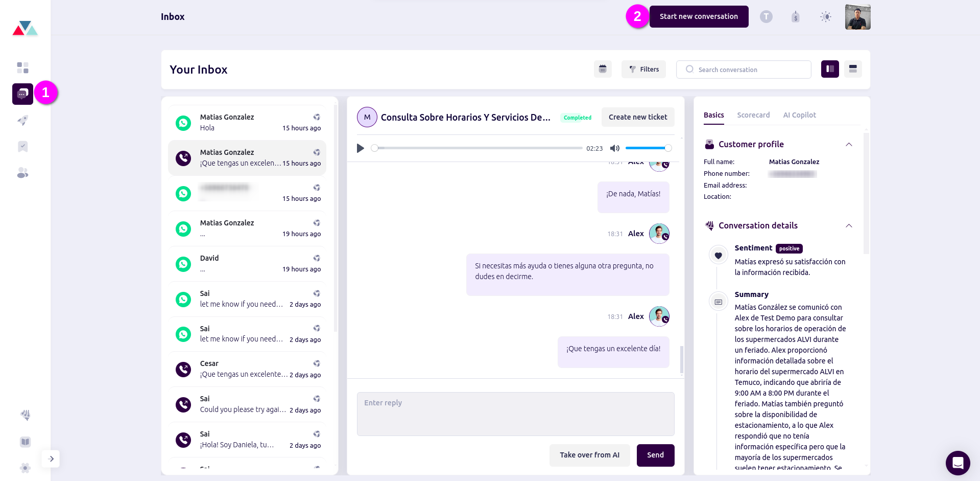980x481 pixels.
Task: Click Alex's avatar above 'Si necesitas más ayuda'
Action: pyautogui.click(x=659, y=234)
